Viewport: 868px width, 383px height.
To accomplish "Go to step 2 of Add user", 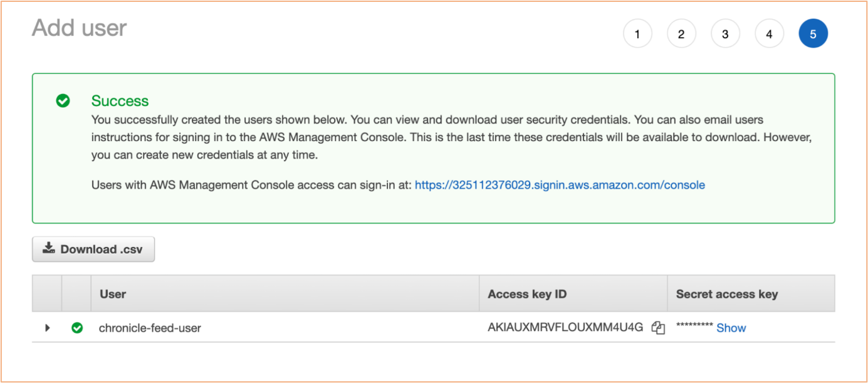I will click(x=681, y=34).
